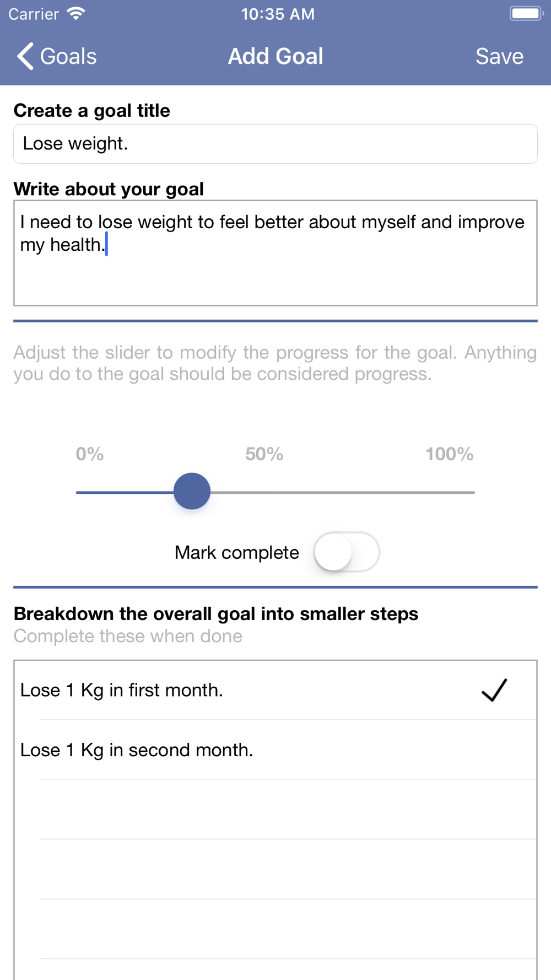Screen dimensions: 551x980
Task: Tap the time in status bar
Action: 278,14
